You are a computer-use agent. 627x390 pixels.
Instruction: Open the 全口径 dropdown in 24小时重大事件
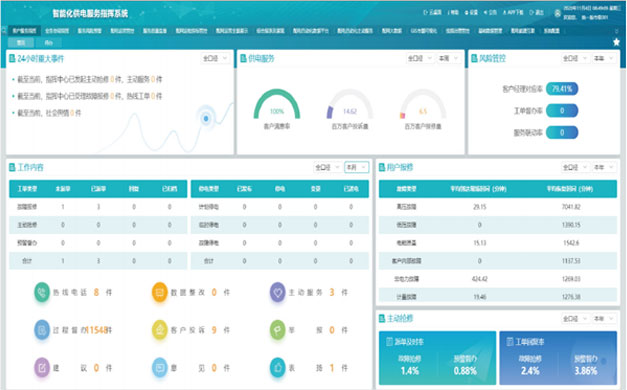pos(215,58)
